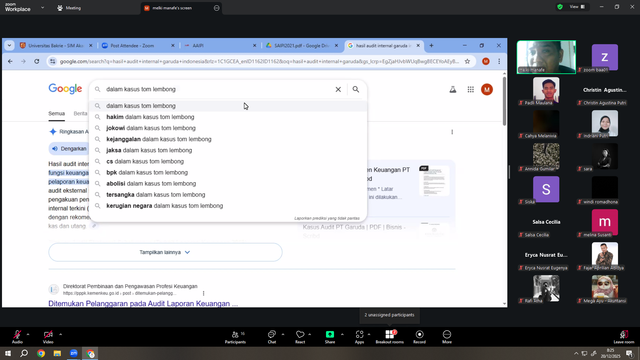640x360 pixels.
Task: Clear the Google search box text
Action: click(x=338, y=89)
